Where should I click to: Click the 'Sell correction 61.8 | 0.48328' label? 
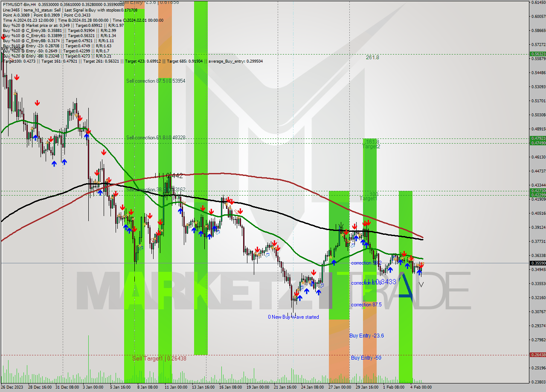tap(156, 138)
